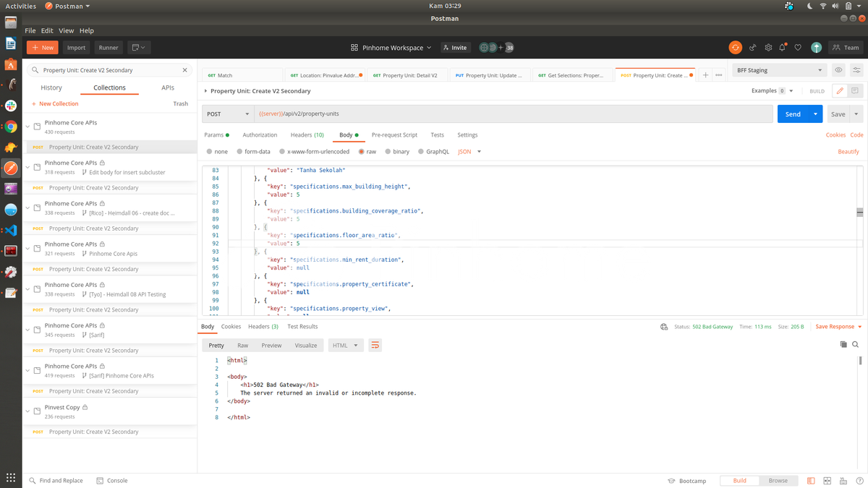The image size is (868, 488).
Task: Toggle the sidebar layout icon in status bar
Action: point(811,481)
